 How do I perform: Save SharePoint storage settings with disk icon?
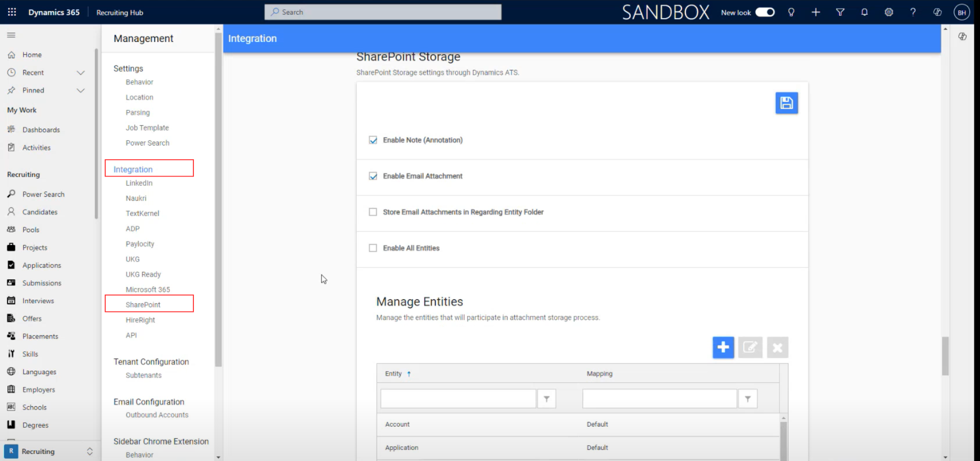coord(787,103)
